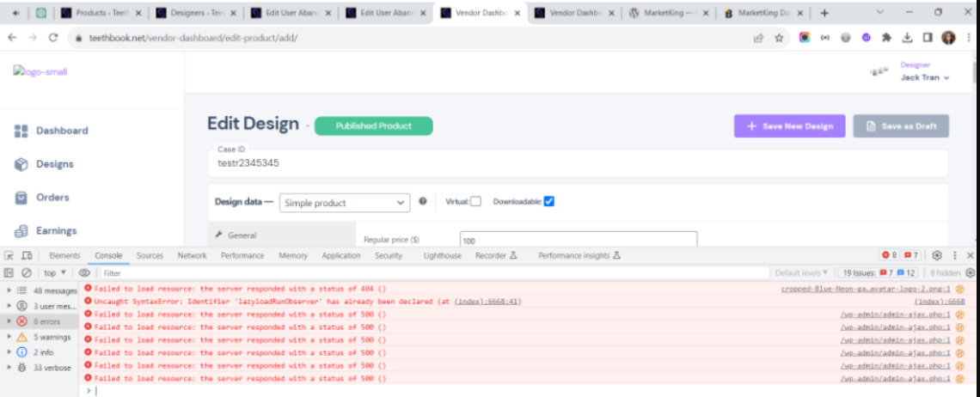Click the Case ID text field
The image size is (980, 397).
click(578, 163)
